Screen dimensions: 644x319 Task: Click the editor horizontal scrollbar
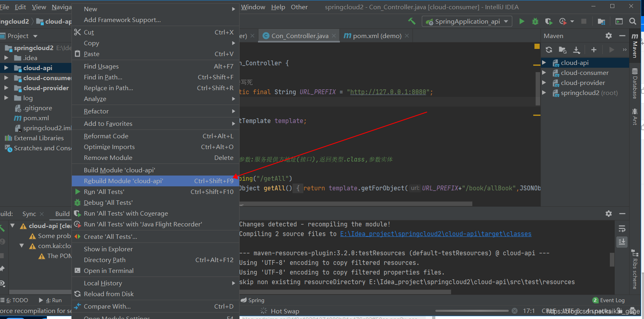point(356,204)
